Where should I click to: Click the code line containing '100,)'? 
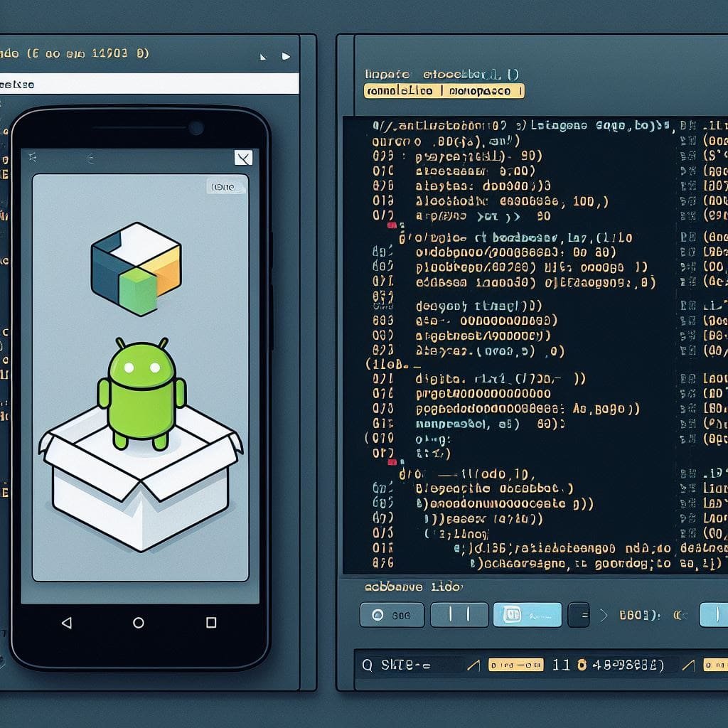512,201
